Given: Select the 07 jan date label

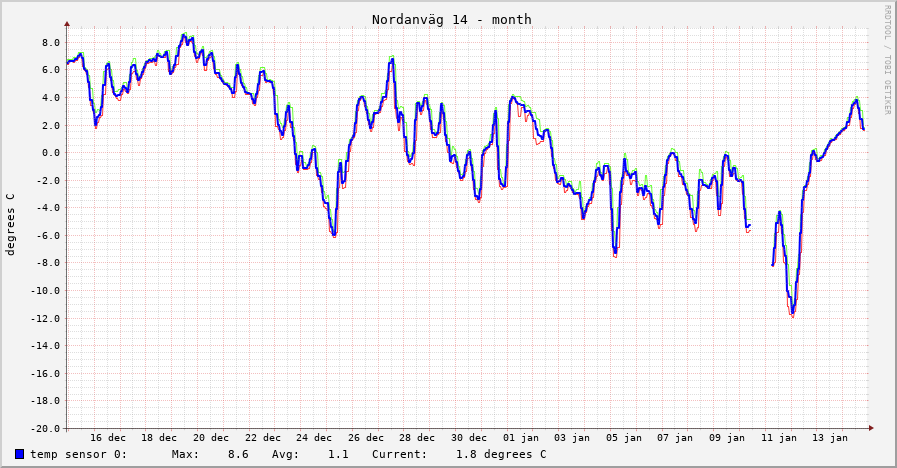Looking at the screenshot, I should click(x=676, y=437).
